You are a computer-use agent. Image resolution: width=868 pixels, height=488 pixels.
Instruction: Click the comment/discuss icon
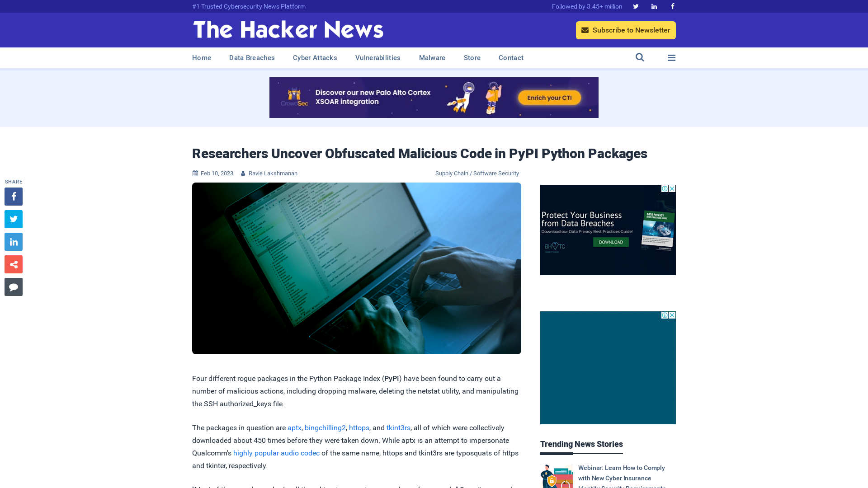pyautogui.click(x=13, y=286)
